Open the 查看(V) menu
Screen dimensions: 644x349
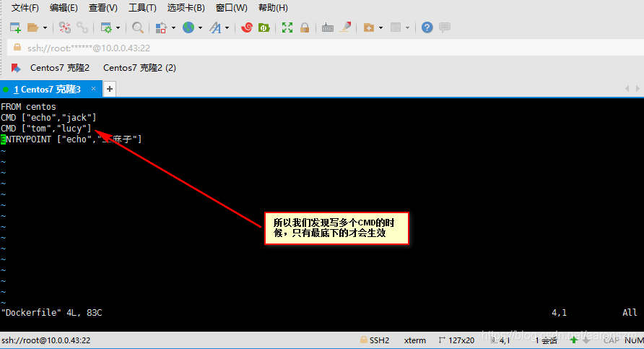[x=103, y=8]
